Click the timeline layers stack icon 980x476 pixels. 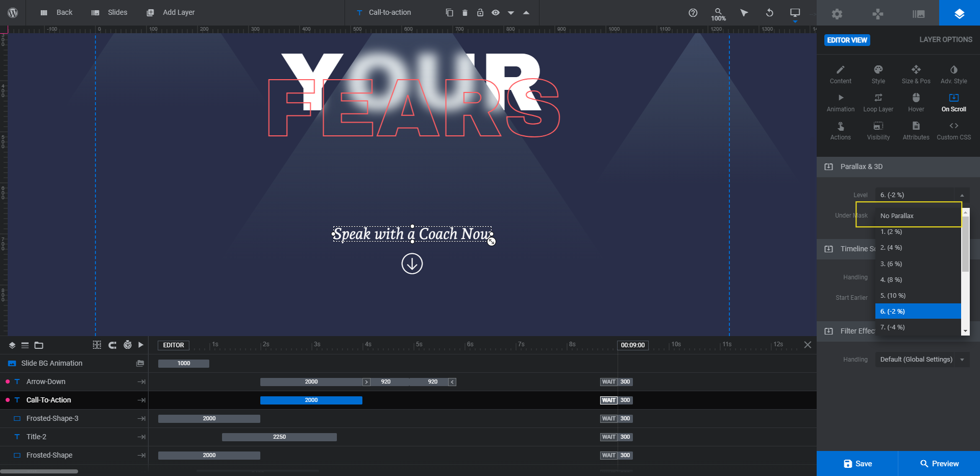coord(12,345)
